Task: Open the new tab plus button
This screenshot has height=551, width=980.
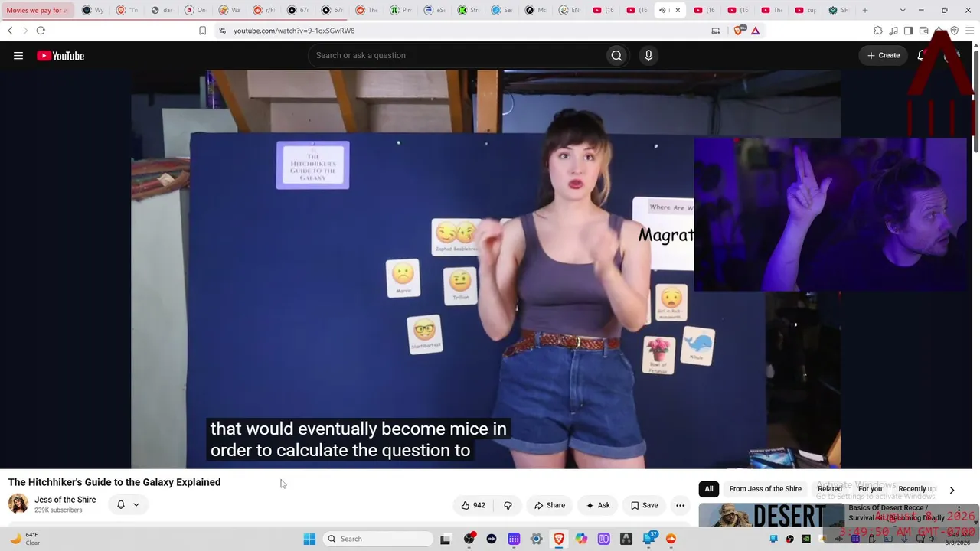Action: (x=865, y=10)
